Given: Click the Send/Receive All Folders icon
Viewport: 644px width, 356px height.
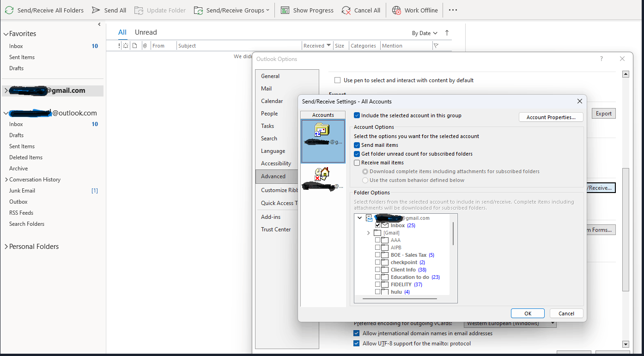Looking at the screenshot, I should 9,10.
